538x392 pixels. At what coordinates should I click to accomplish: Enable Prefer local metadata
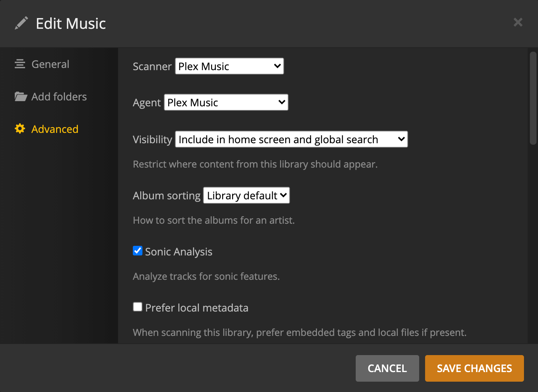coord(137,307)
